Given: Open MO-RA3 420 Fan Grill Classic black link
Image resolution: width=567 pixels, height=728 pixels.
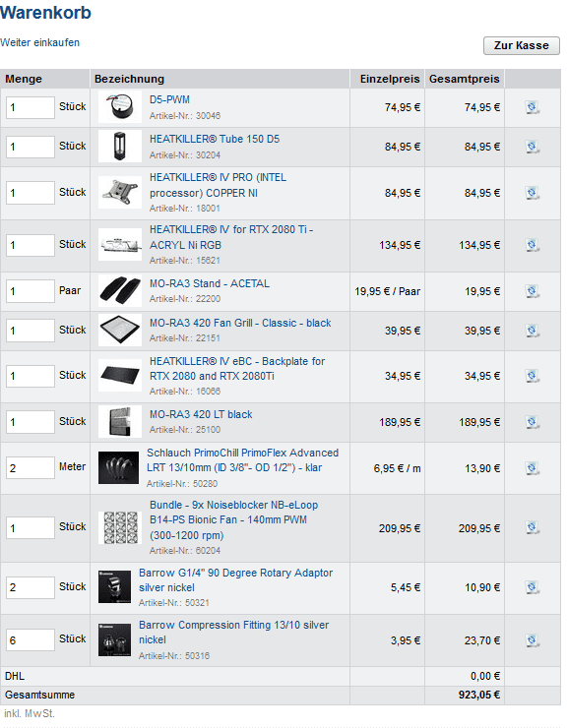Looking at the screenshot, I should [240, 323].
